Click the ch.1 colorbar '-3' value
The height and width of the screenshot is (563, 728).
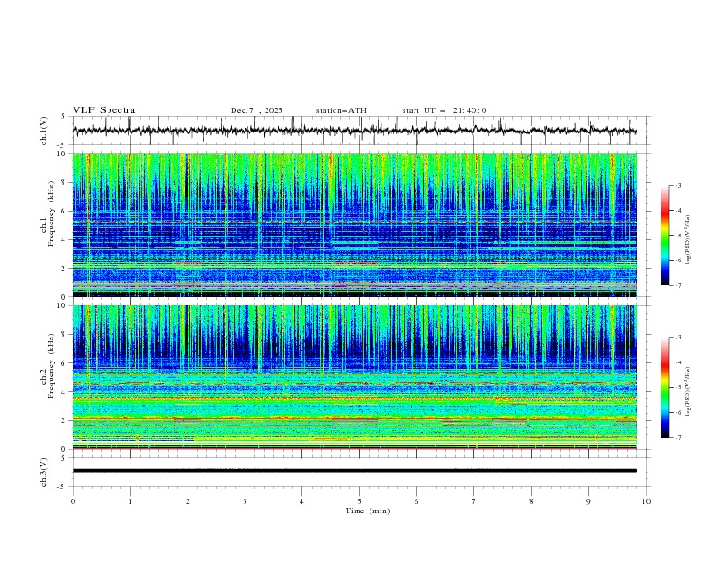(x=678, y=185)
